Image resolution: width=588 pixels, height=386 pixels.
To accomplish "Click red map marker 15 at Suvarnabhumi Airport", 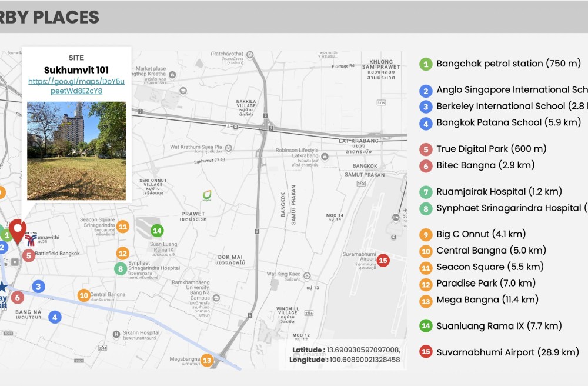I will (383, 260).
